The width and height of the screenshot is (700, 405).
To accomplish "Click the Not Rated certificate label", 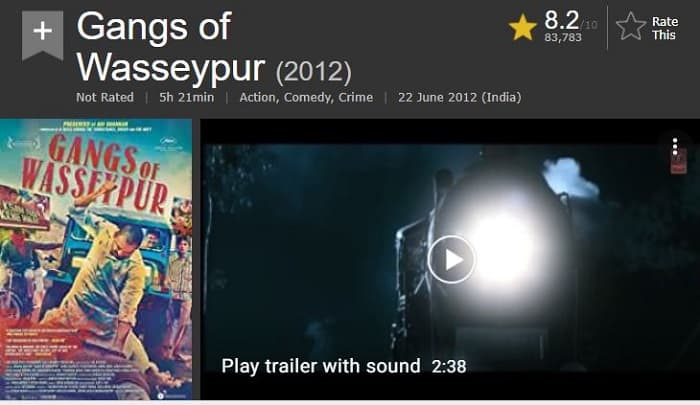I will click(105, 97).
